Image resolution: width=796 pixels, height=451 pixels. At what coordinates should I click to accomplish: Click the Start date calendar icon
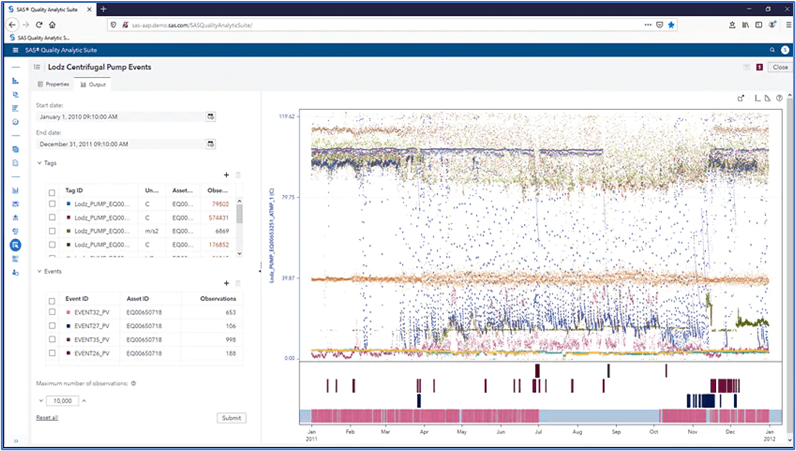[x=211, y=116]
